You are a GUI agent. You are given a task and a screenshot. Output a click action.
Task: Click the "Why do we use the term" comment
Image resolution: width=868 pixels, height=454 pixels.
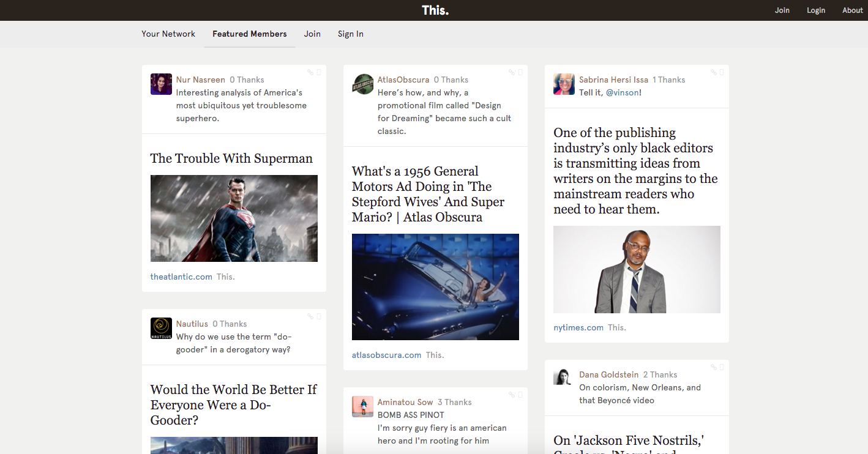[x=233, y=343]
